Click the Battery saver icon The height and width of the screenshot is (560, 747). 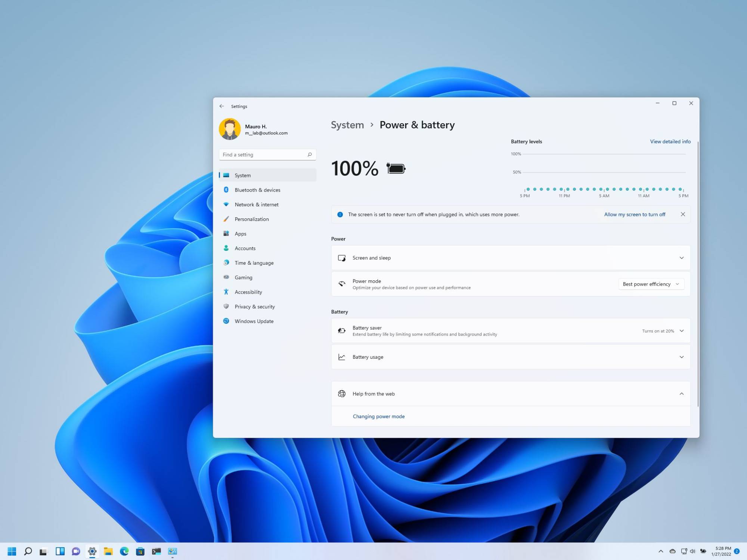pyautogui.click(x=342, y=331)
